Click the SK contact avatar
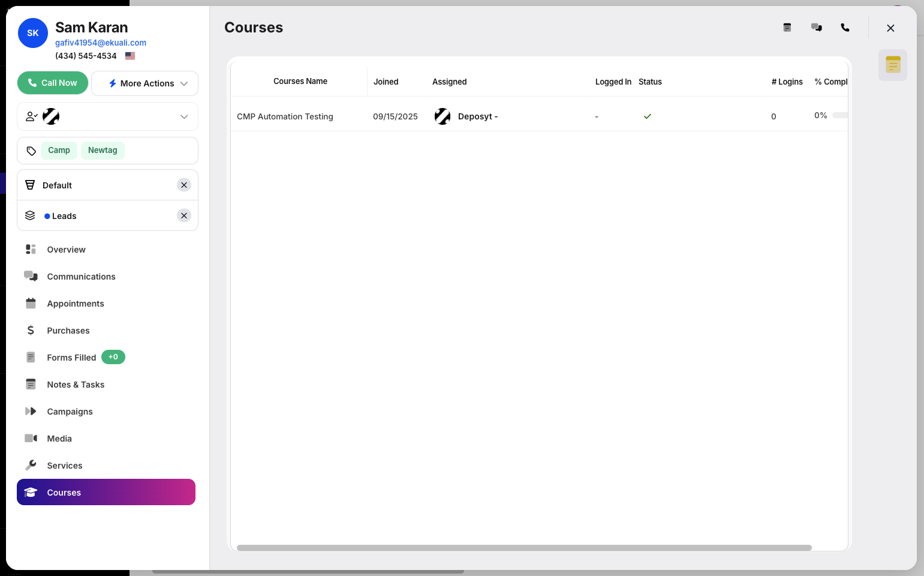This screenshot has width=924, height=576. tap(33, 33)
